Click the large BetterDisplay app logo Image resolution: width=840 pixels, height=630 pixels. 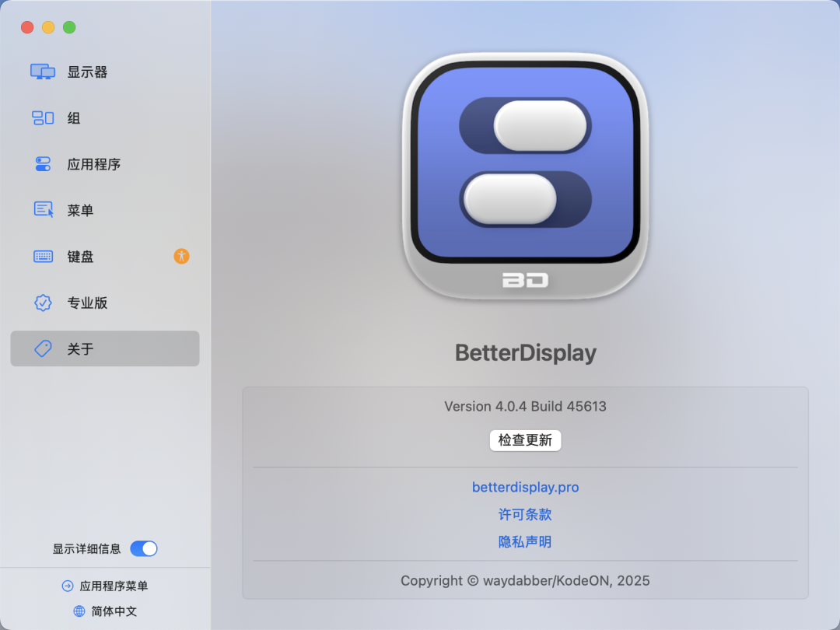[x=525, y=176]
